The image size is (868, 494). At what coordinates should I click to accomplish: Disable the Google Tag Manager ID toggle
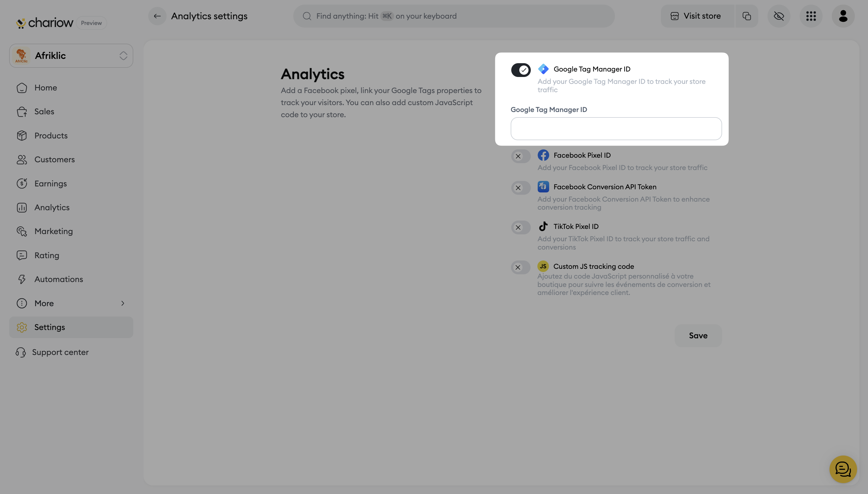[521, 70]
